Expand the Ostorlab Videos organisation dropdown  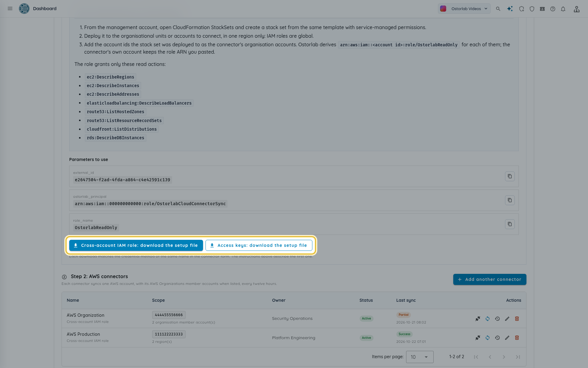coord(464,9)
